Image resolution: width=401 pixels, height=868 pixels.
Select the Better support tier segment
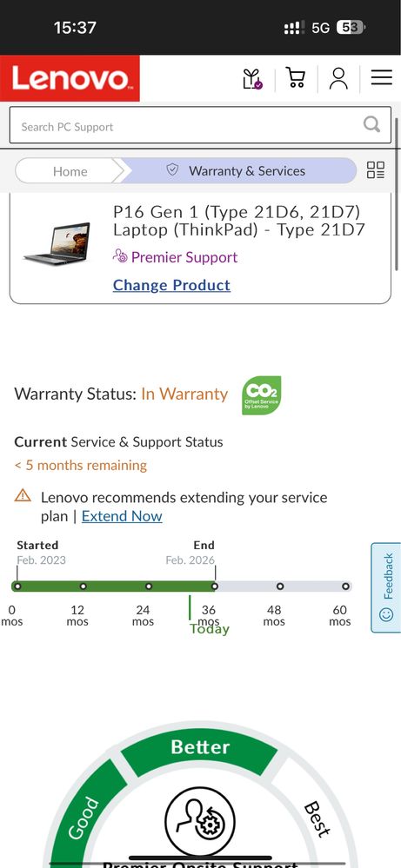coord(199,748)
